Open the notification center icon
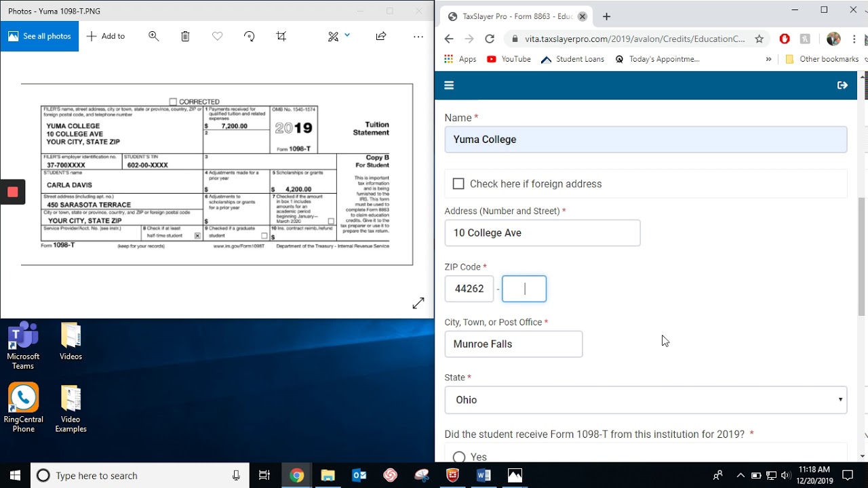This screenshot has height=488, width=868. [x=847, y=475]
